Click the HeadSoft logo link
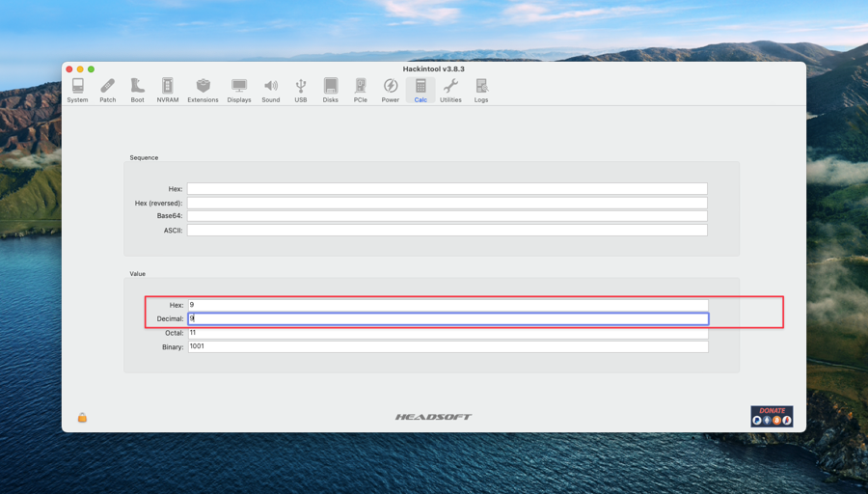The image size is (868, 494). (x=433, y=417)
